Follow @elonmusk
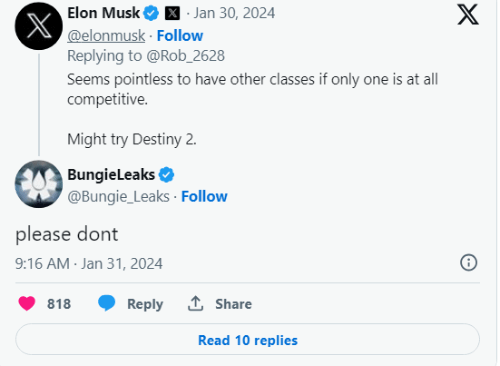500x366 pixels. (x=180, y=36)
